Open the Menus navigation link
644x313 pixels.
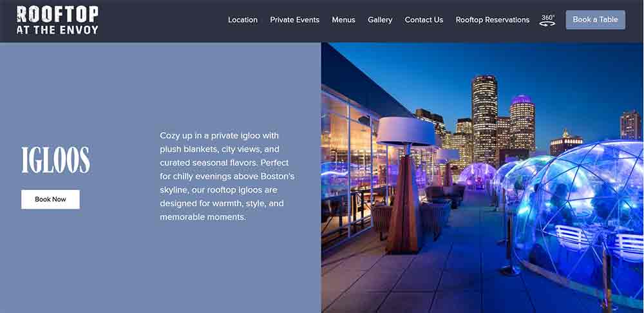point(343,20)
